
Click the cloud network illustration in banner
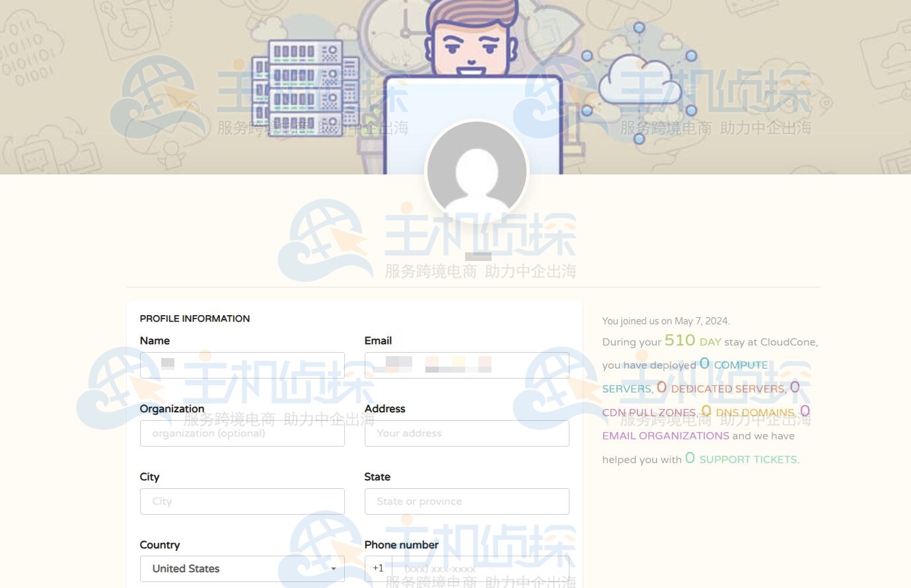640,84
